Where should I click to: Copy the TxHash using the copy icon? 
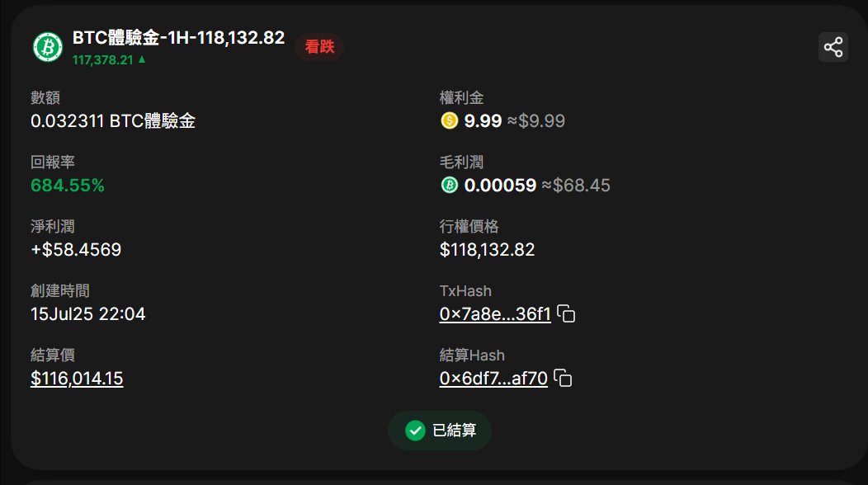pyautogui.click(x=566, y=314)
